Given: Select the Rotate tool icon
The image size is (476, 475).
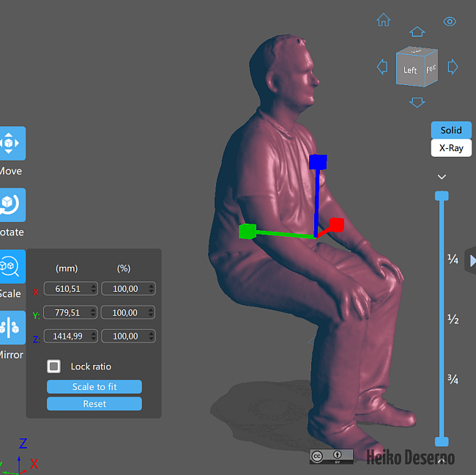Looking at the screenshot, I should tap(12, 205).
